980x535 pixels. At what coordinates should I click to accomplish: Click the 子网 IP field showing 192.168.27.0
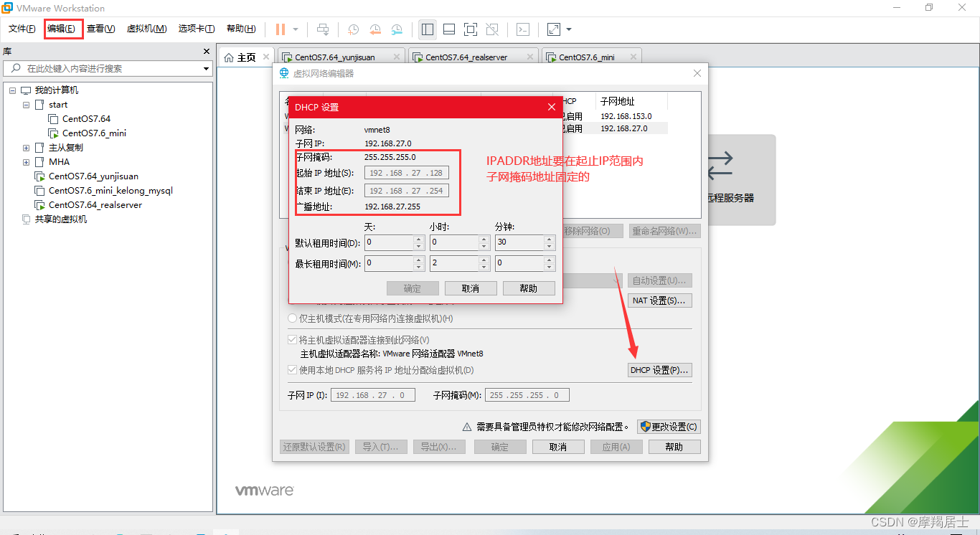tap(373, 395)
